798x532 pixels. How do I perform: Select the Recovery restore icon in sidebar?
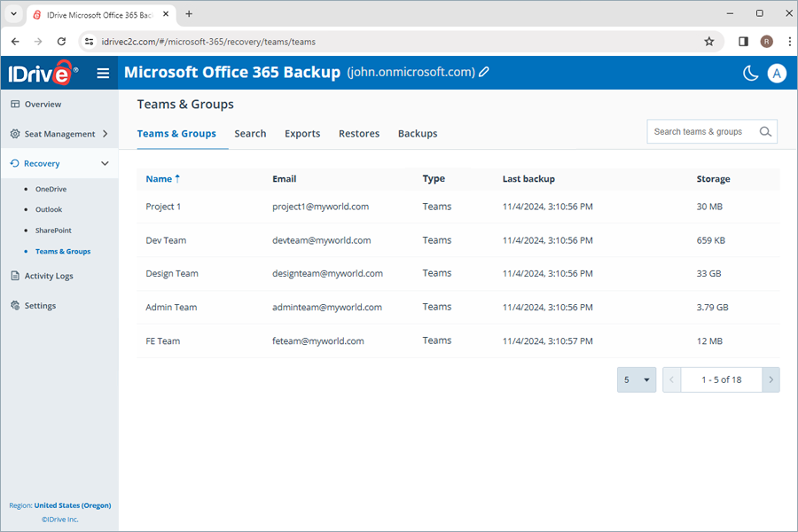tap(15, 163)
